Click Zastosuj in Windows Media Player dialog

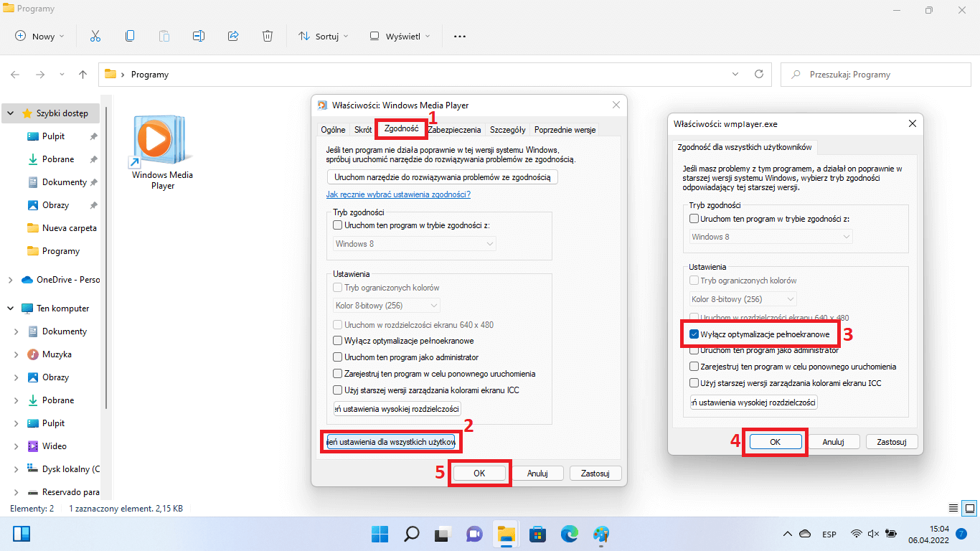pos(595,474)
